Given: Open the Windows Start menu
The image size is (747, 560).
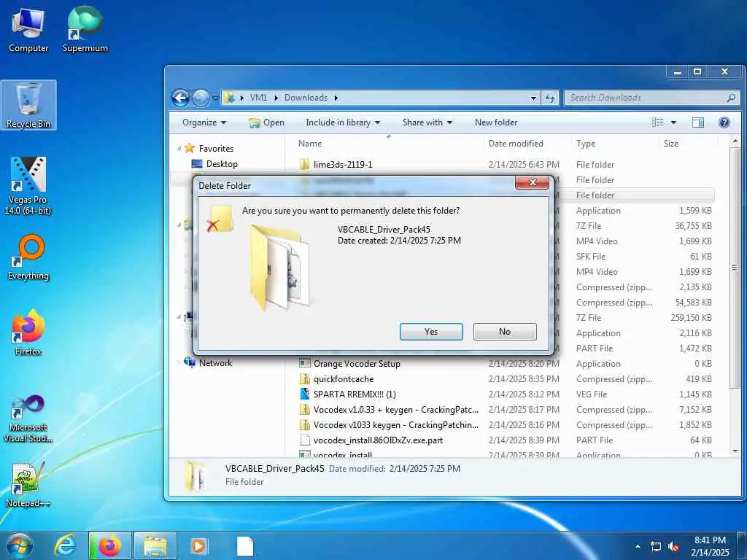Looking at the screenshot, I should tap(20, 546).
